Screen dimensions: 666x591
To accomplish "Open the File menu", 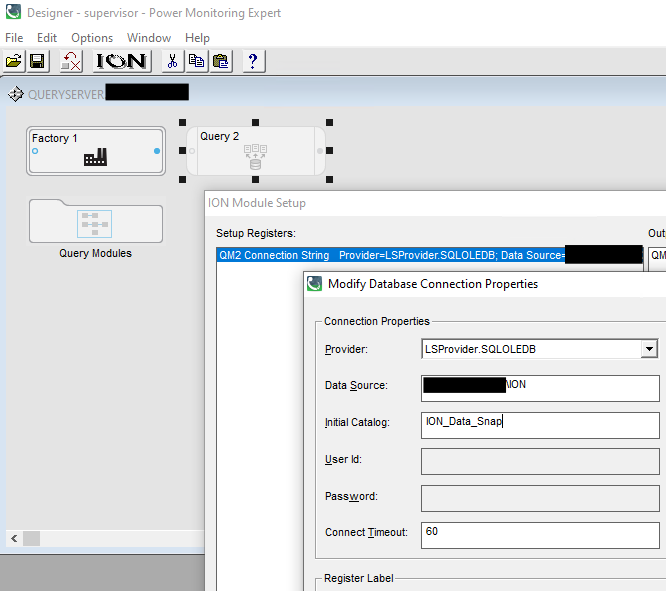I will coord(14,38).
